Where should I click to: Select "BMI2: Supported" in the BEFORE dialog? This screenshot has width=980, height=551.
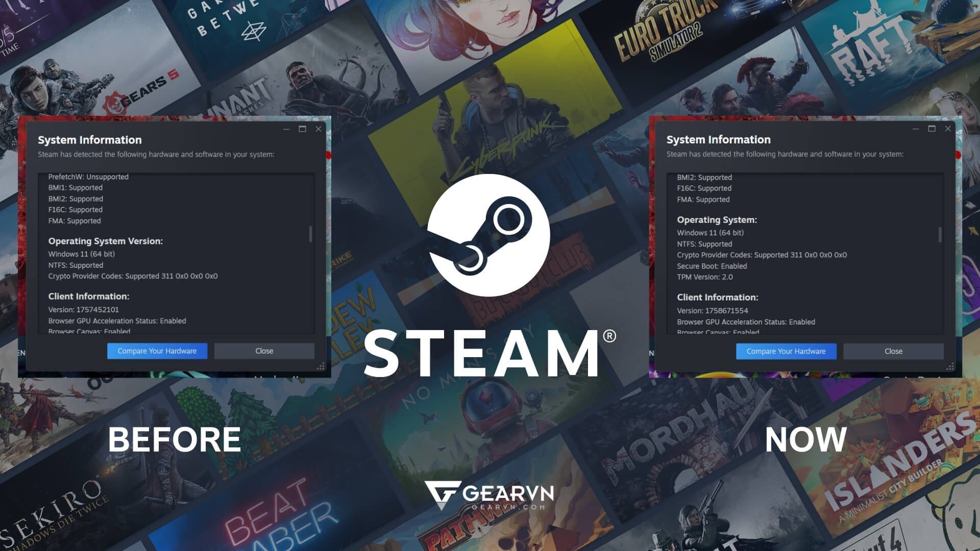coord(76,199)
